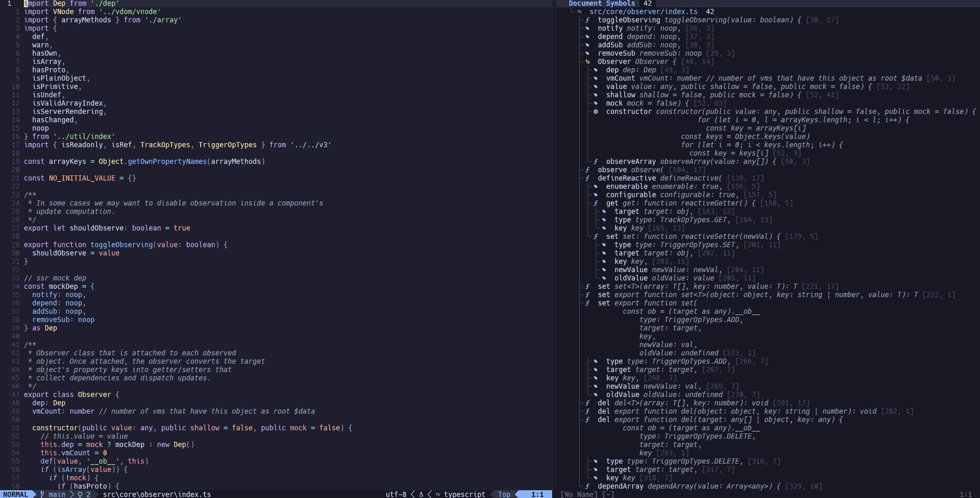Click the function icon beside defineReactive symbol

click(x=587, y=178)
